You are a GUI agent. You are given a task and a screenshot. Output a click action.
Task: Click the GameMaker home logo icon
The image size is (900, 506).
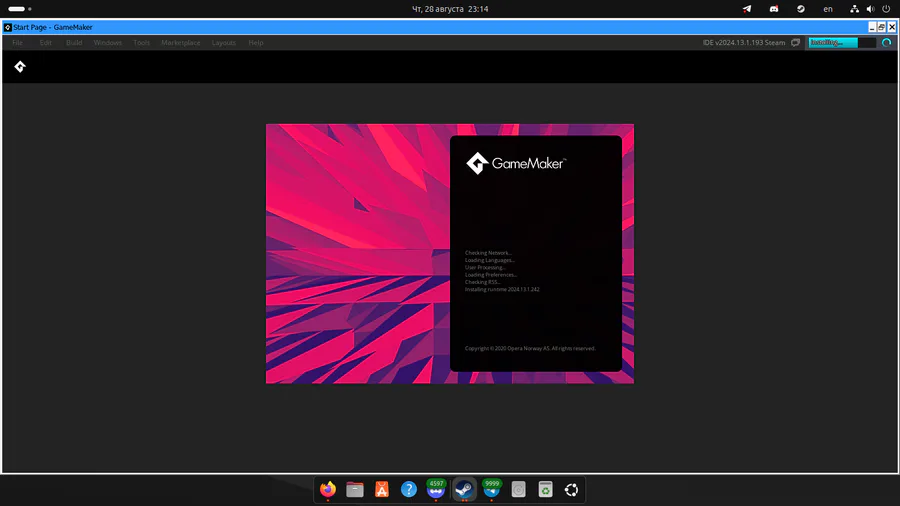20,67
